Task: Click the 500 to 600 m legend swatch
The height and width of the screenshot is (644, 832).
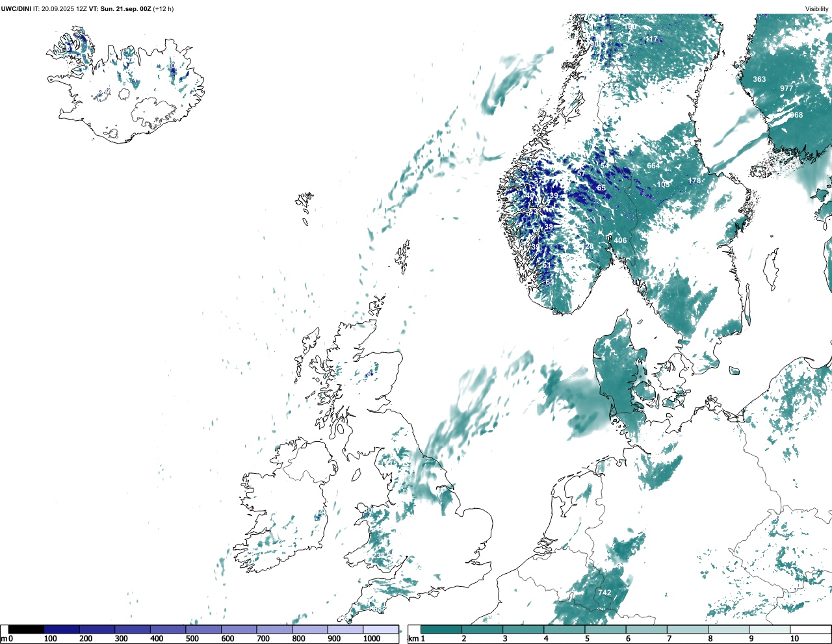Action: click(203, 629)
